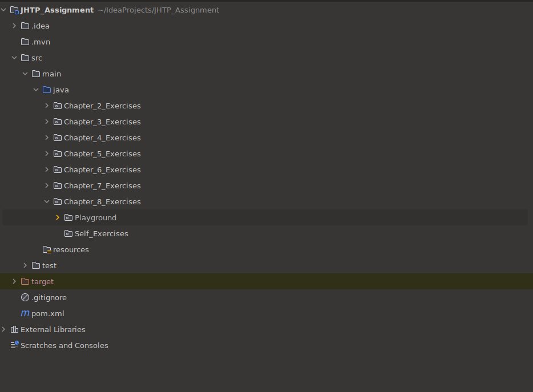
Task: Collapse the src folder chevron
Action: tap(14, 58)
